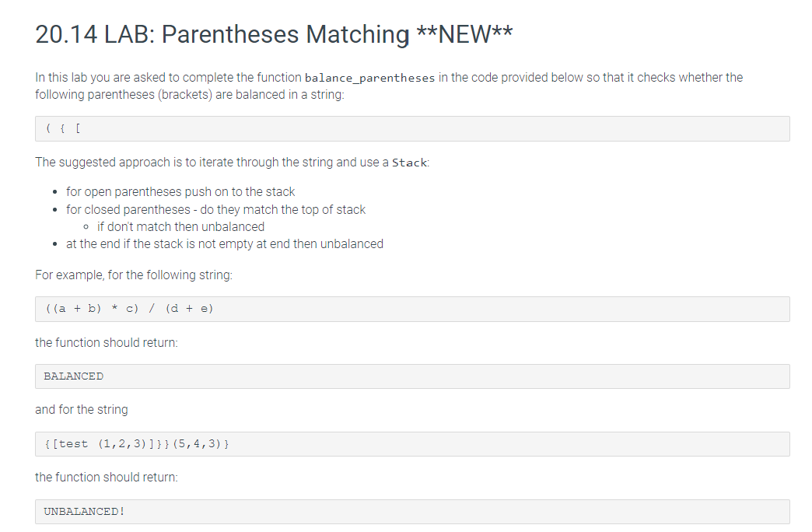The image size is (812, 532).
Task: Select the balance_parentheses function name text
Action: [369, 79]
